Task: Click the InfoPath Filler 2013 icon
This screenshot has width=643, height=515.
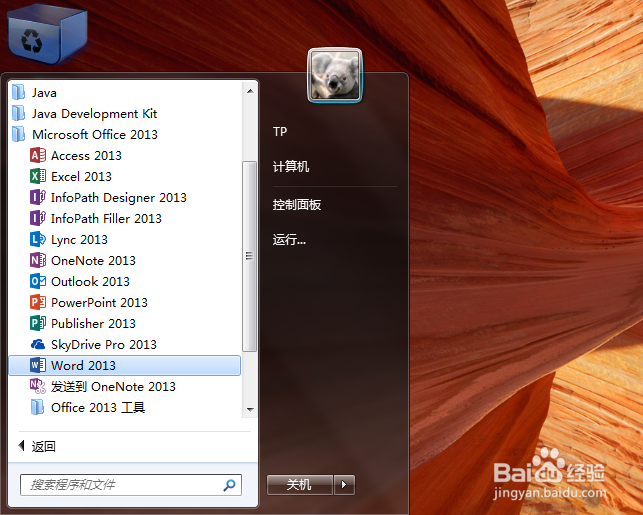Action: (x=38, y=218)
